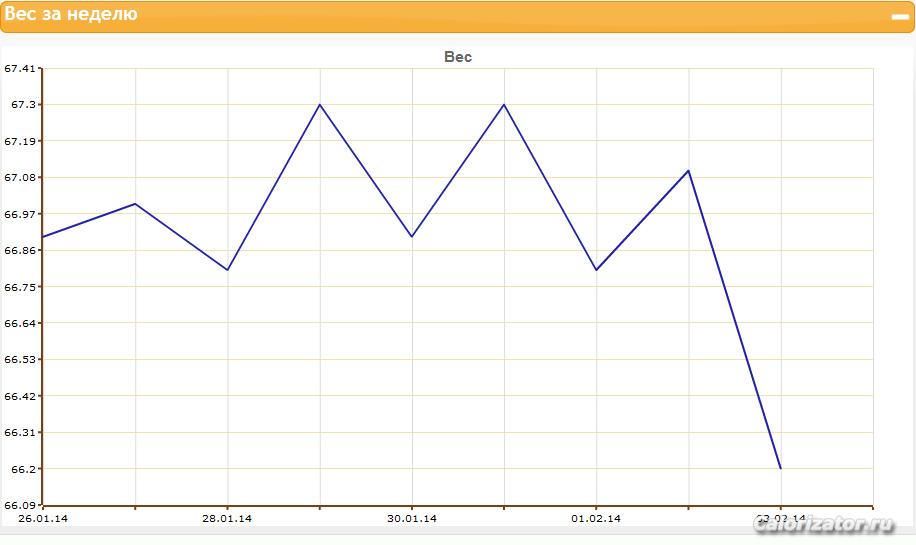Viewport: 916px width, 545px height.
Task: Click the 01.02.14 date axis label
Action: coord(596,518)
